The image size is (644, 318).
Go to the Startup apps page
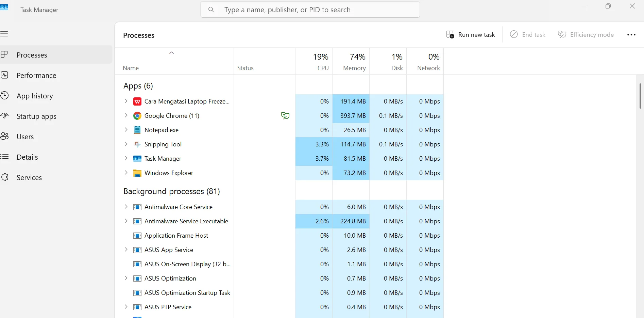[x=56, y=116]
